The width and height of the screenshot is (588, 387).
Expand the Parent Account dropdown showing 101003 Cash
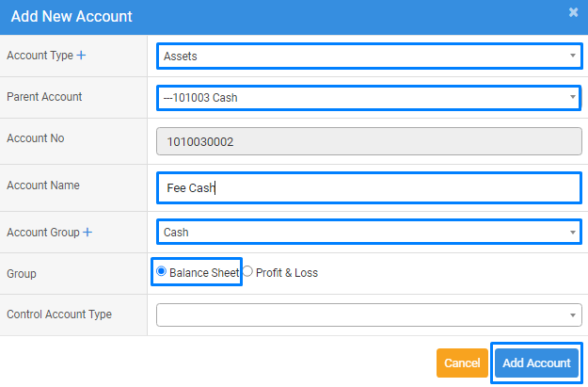368,97
